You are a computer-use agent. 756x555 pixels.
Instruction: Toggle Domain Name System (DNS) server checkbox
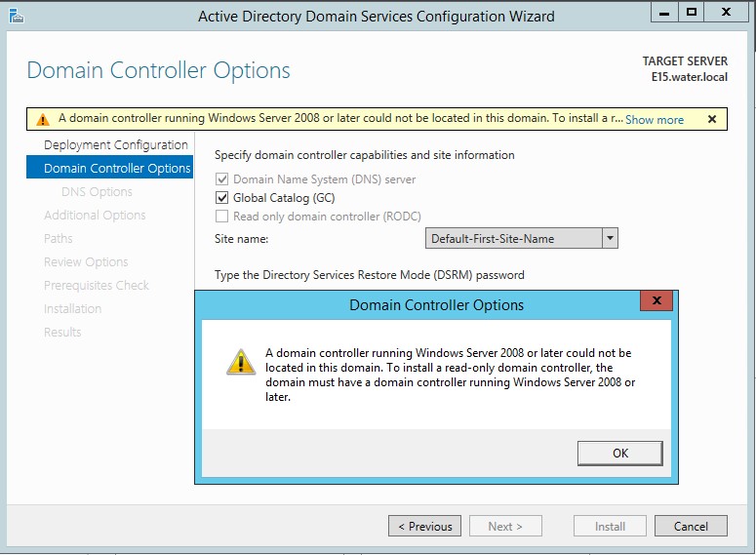pyautogui.click(x=221, y=179)
